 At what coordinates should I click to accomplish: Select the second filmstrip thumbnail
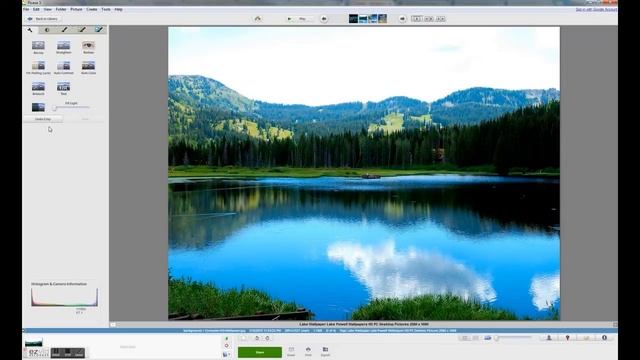coord(363,18)
